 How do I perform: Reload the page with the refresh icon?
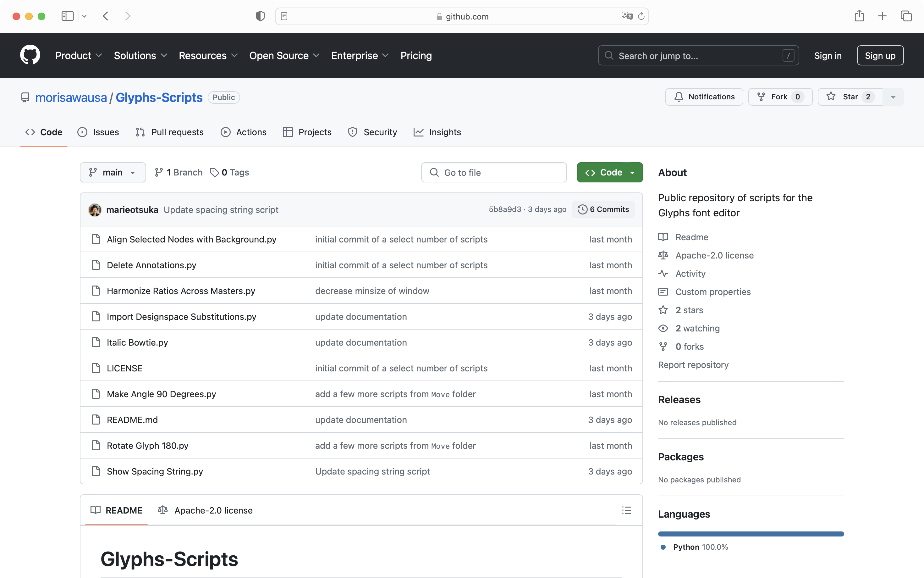click(x=641, y=16)
